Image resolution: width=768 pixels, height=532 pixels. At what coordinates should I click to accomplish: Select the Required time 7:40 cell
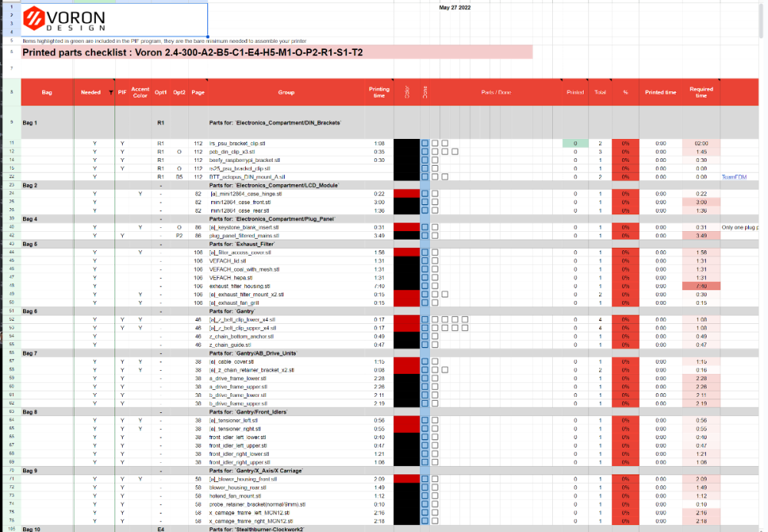[701, 286]
